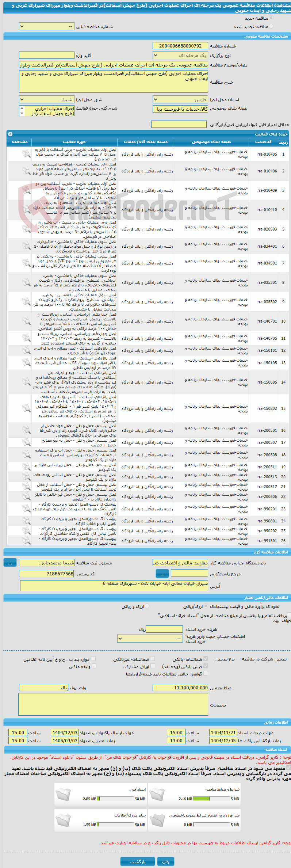Toggle the اوراق مشارکت checkbox
The height and width of the screenshot is (868, 291).
tap(153, 666)
